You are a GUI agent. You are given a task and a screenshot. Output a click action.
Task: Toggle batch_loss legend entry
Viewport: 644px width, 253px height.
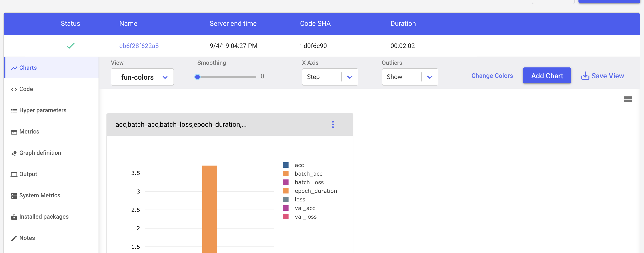click(x=303, y=182)
